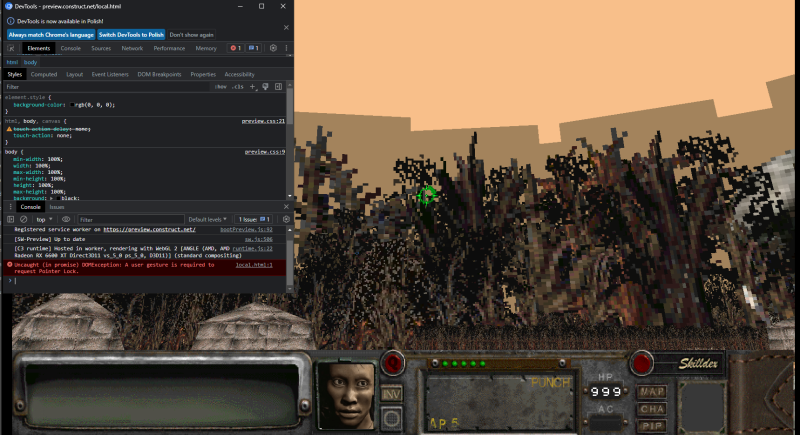Toggle the :hov element state panel
Viewport: 800px width, 435px height.
click(220, 87)
